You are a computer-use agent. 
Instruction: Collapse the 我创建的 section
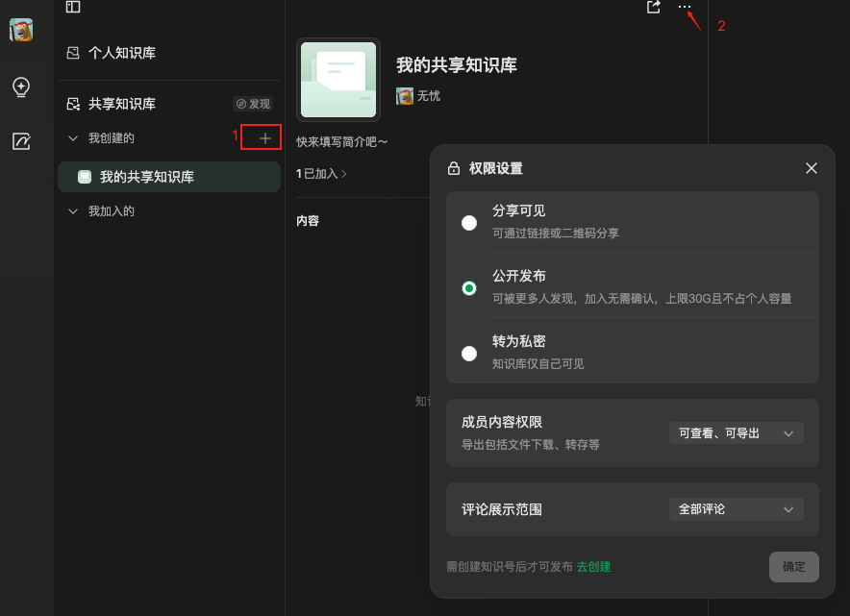tap(72, 136)
